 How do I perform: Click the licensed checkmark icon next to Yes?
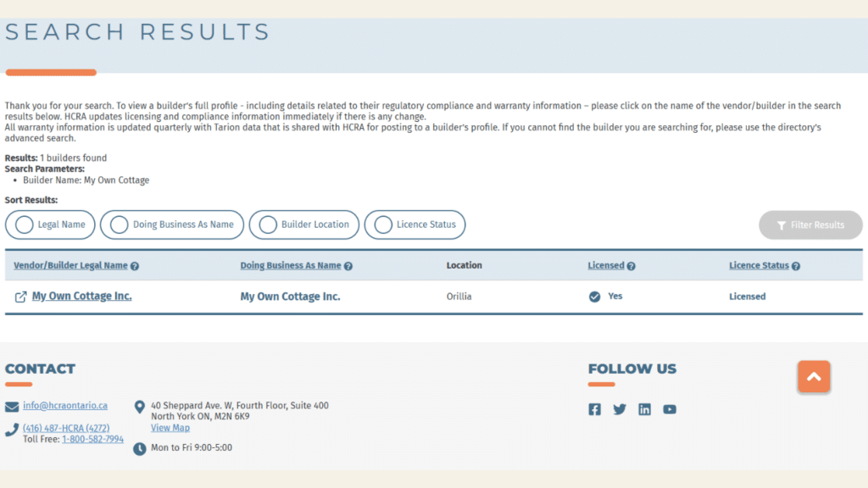594,297
